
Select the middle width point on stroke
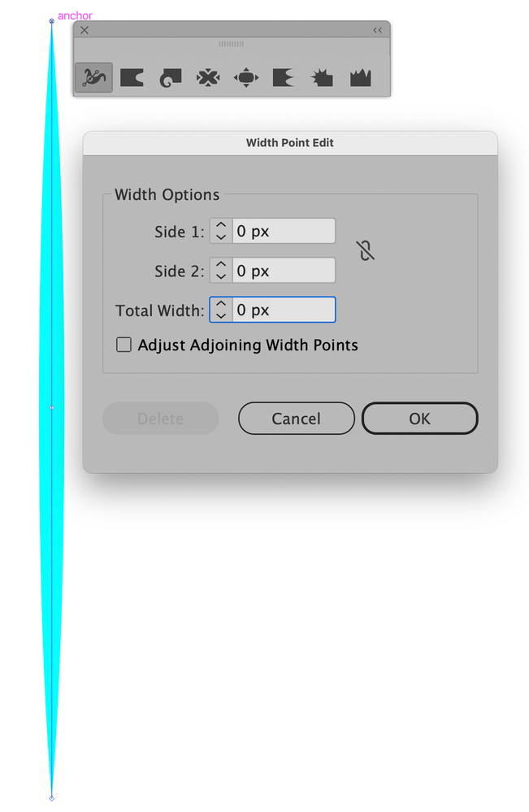(x=52, y=408)
